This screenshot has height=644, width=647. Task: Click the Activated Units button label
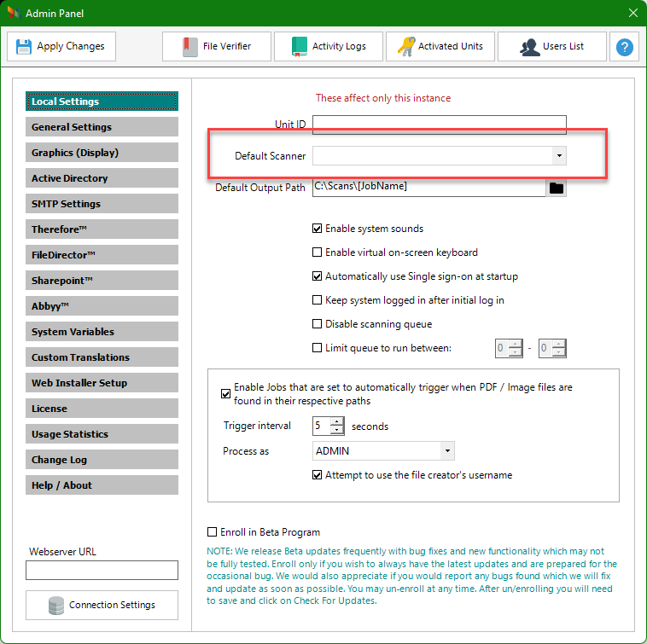click(x=451, y=46)
